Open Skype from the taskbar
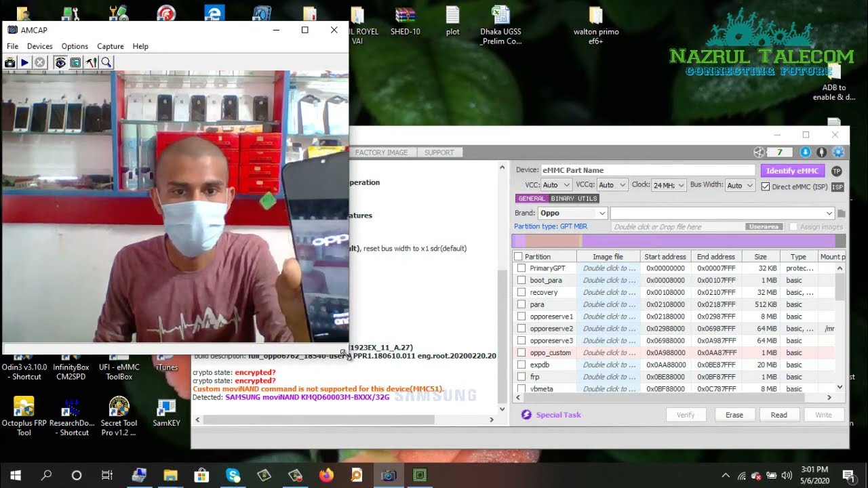The width and height of the screenshot is (868, 488). (233, 475)
